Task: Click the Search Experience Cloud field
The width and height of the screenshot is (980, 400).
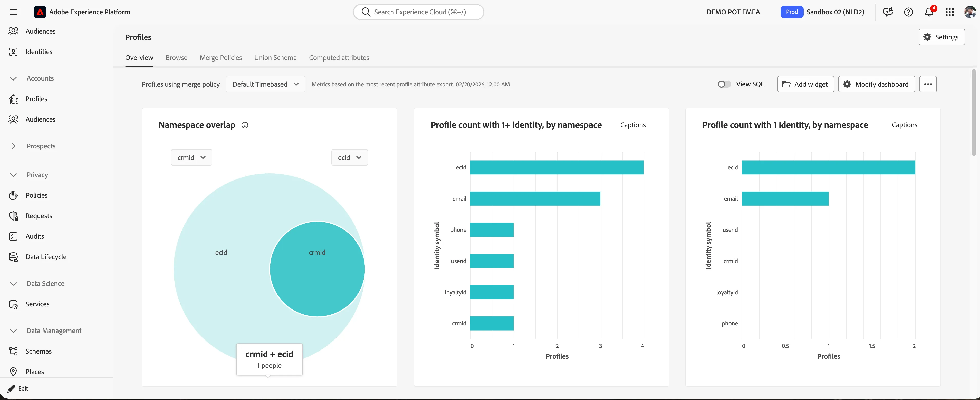Action: coord(418,12)
